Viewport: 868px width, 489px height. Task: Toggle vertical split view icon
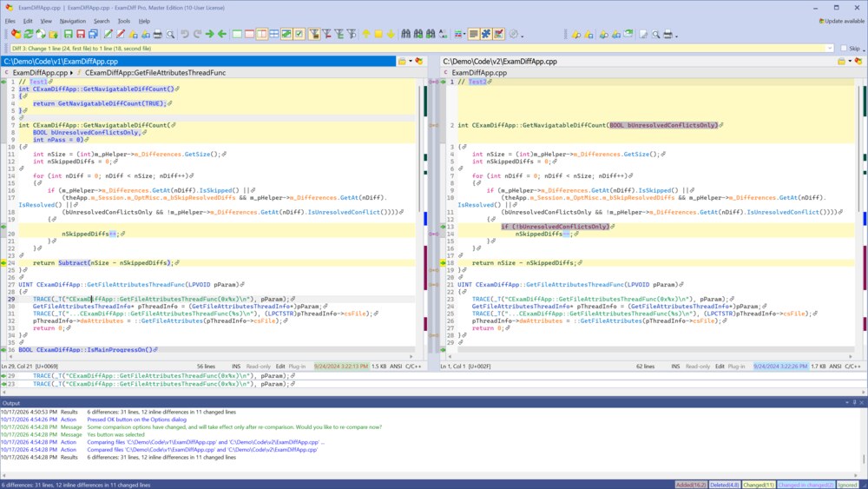[262, 35]
